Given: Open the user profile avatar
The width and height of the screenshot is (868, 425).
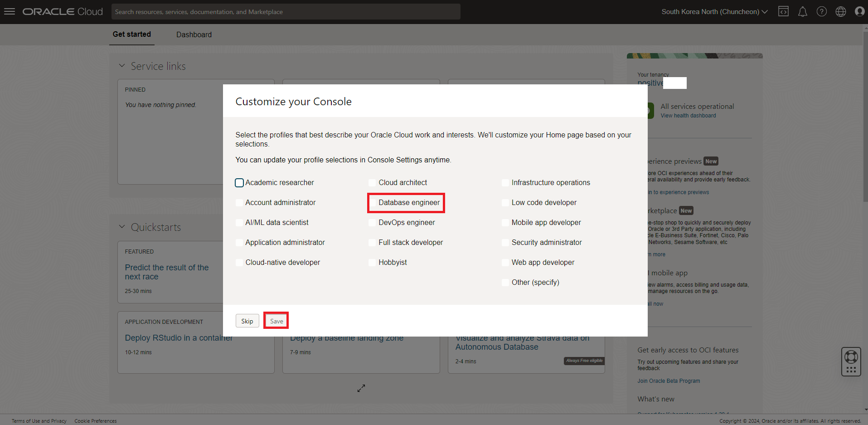Looking at the screenshot, I should (x=859, y=12).
